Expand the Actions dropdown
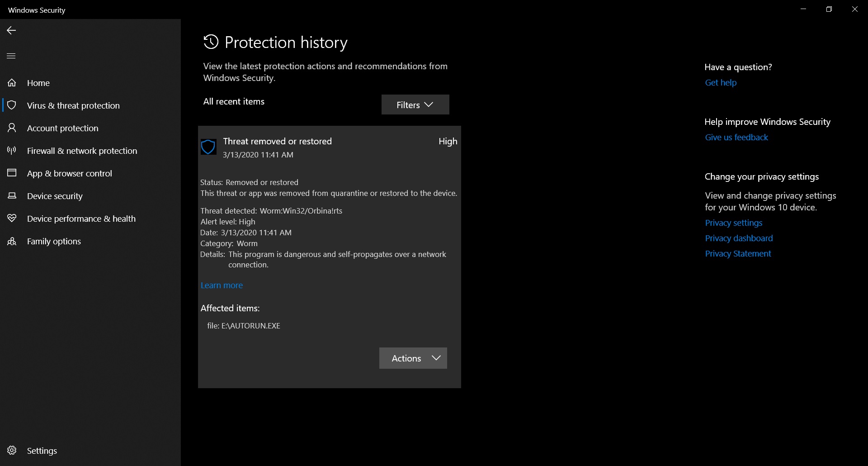868x466 pixels. click(413, 358)
